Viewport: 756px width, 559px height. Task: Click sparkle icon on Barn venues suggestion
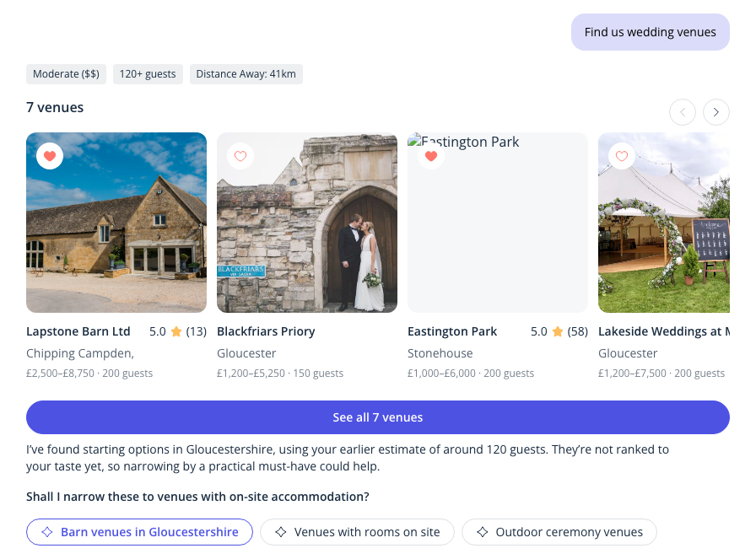tap(47, 532)
